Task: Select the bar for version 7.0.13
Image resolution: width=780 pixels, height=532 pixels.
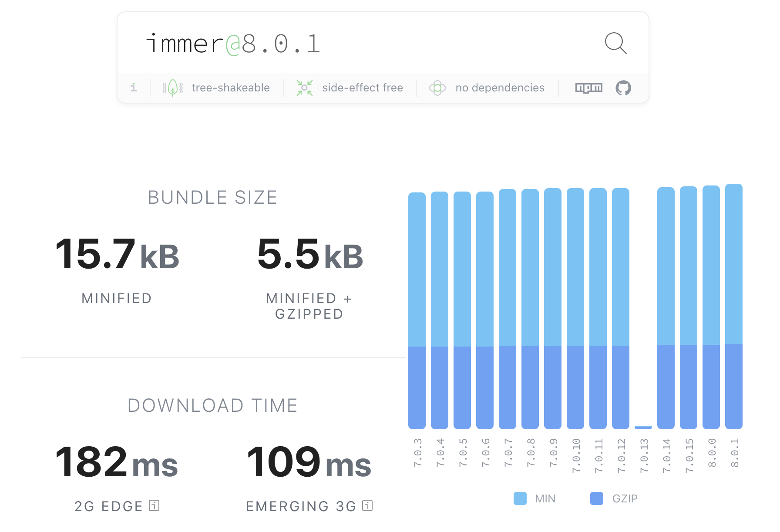Action: (644, 427)
